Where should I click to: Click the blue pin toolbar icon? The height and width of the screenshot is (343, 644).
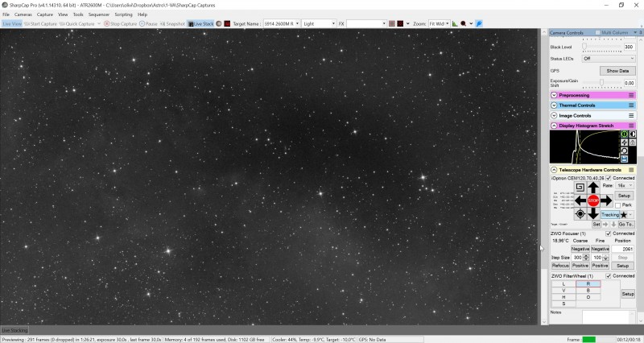click(x=479, y=24)
